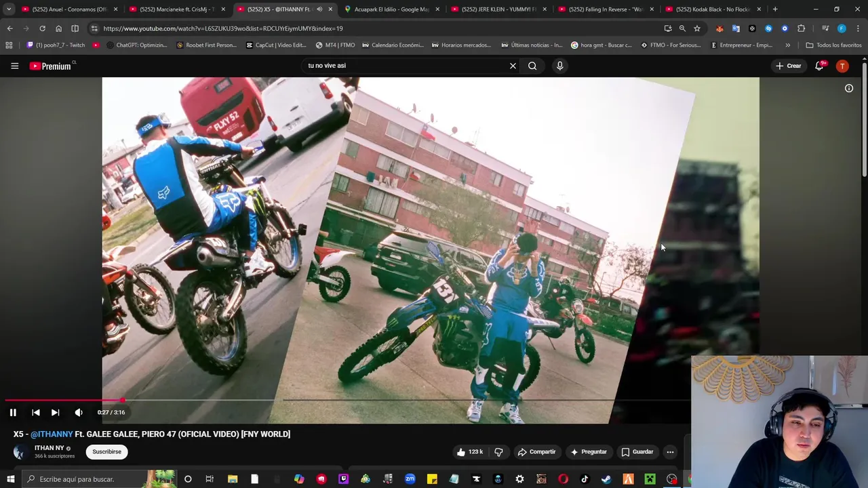Skip to the previous video
This screenshot has height=488, width=868.
[x=36, y=412]
